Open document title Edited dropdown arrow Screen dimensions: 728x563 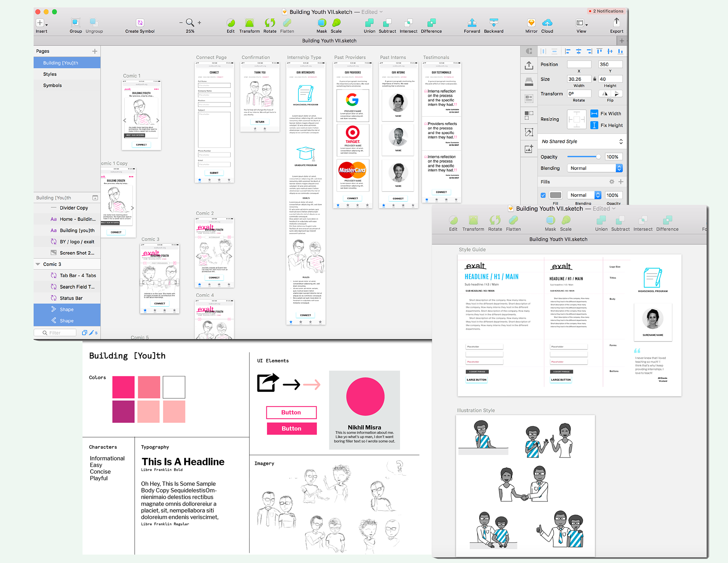click(x=381, y=12)
